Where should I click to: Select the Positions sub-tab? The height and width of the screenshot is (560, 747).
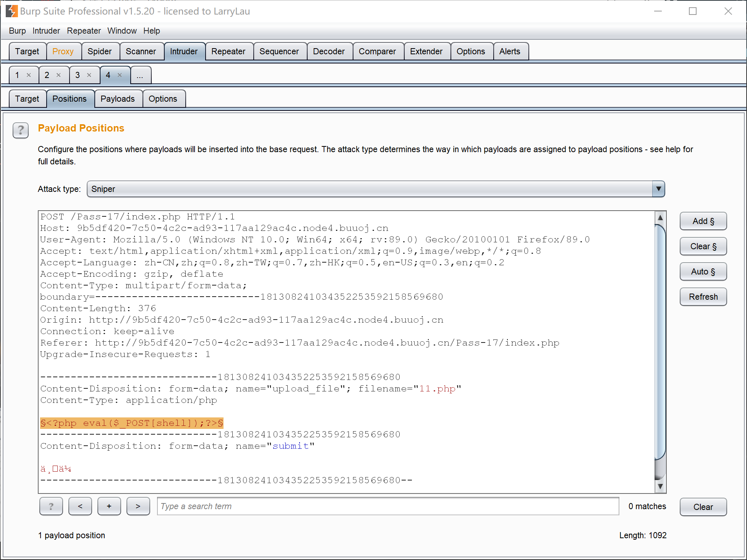(70, 99)
